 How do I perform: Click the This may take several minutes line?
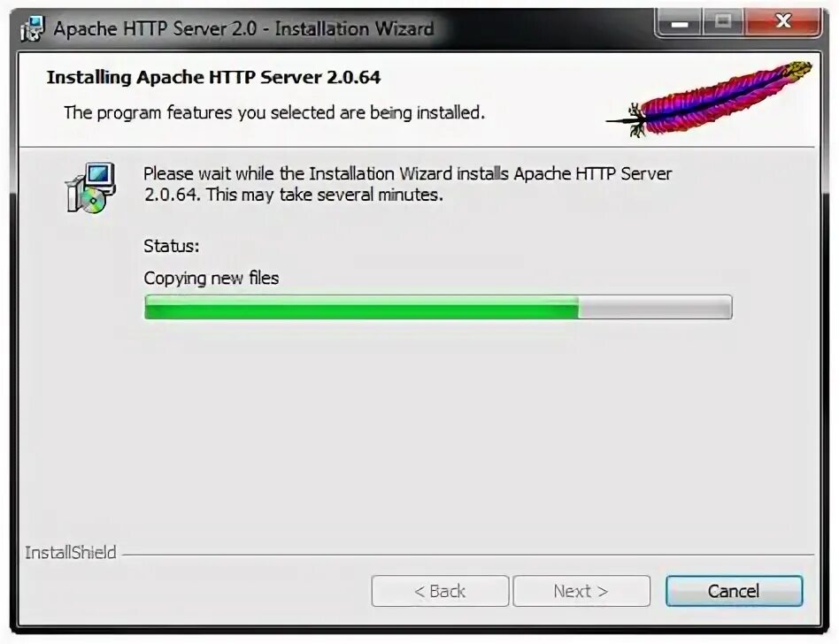[325, 195]
